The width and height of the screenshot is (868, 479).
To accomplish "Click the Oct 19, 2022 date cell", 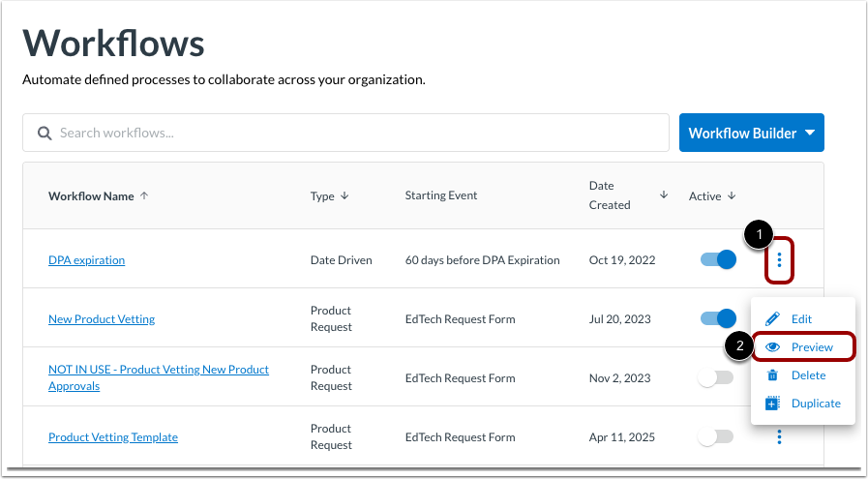I will [x=621, y=259].
